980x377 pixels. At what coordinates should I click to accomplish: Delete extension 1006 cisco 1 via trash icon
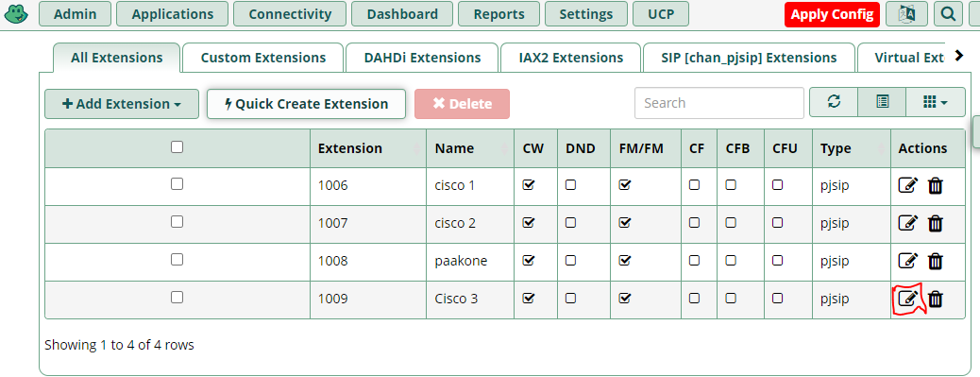[x=935, y=186]
